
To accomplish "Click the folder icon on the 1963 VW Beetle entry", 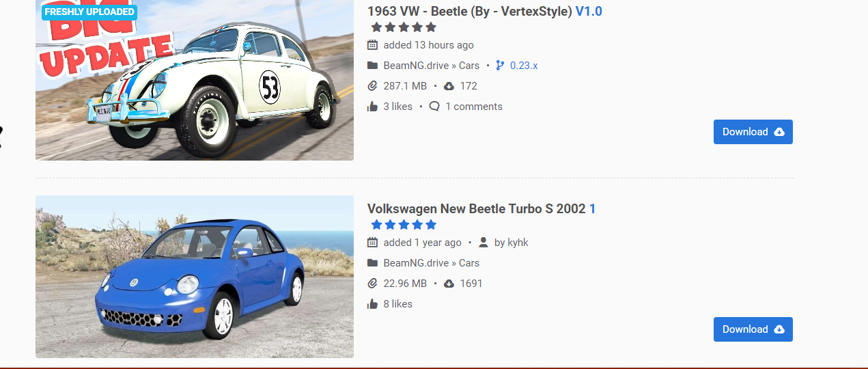I will pos(372,66).
